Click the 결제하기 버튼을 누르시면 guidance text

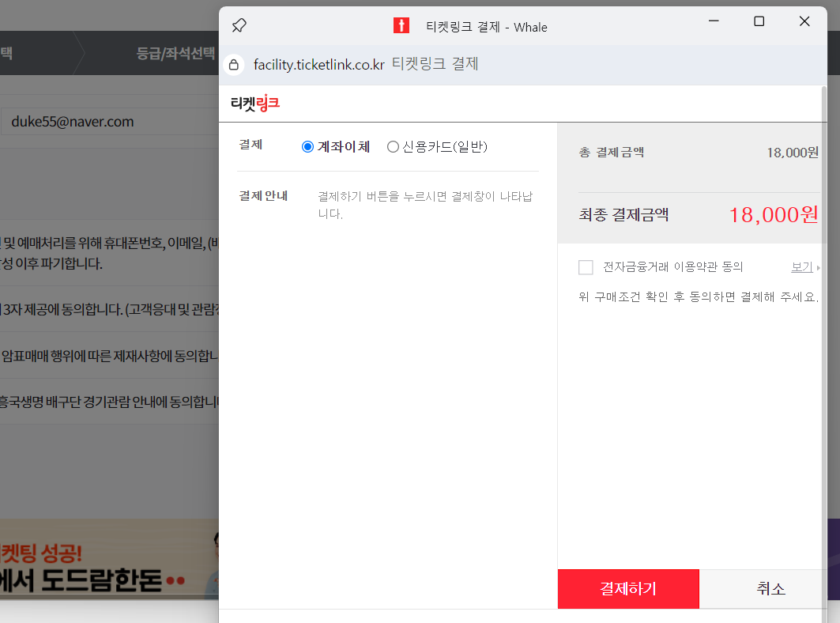pos(425,205)
